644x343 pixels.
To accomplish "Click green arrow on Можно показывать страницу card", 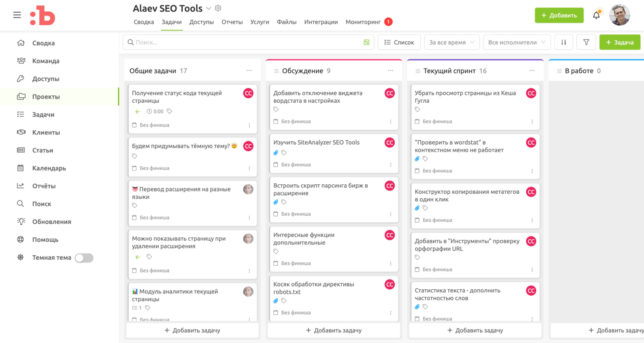I will [x=138, y=257].
